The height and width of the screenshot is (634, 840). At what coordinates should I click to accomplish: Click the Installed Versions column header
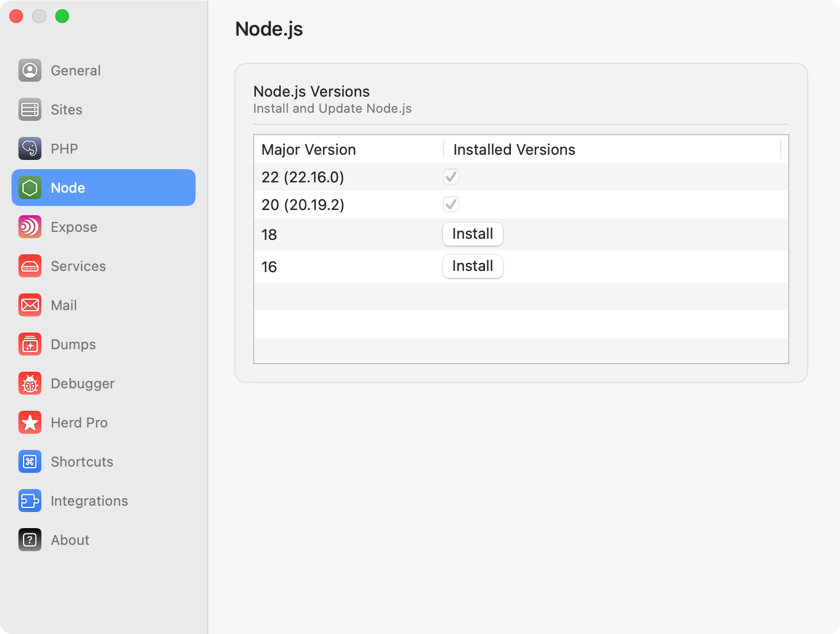[514, 150]
